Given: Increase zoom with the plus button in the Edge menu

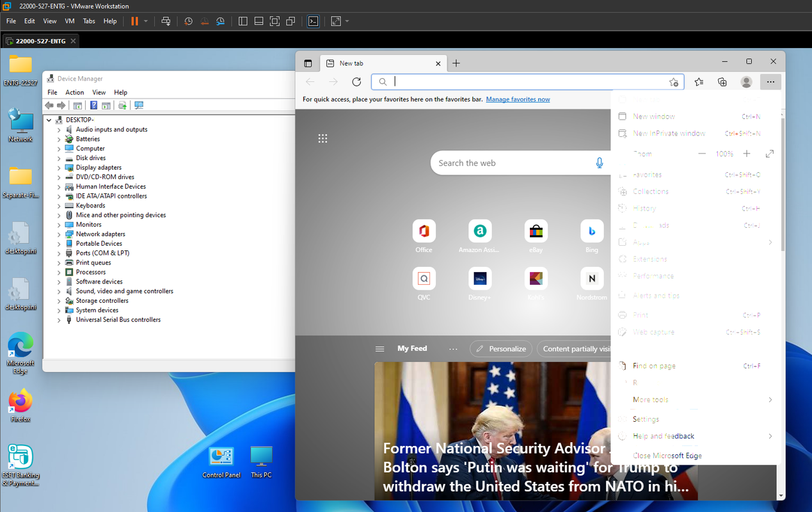Looking at the screenshot, I should pos(747,154).
